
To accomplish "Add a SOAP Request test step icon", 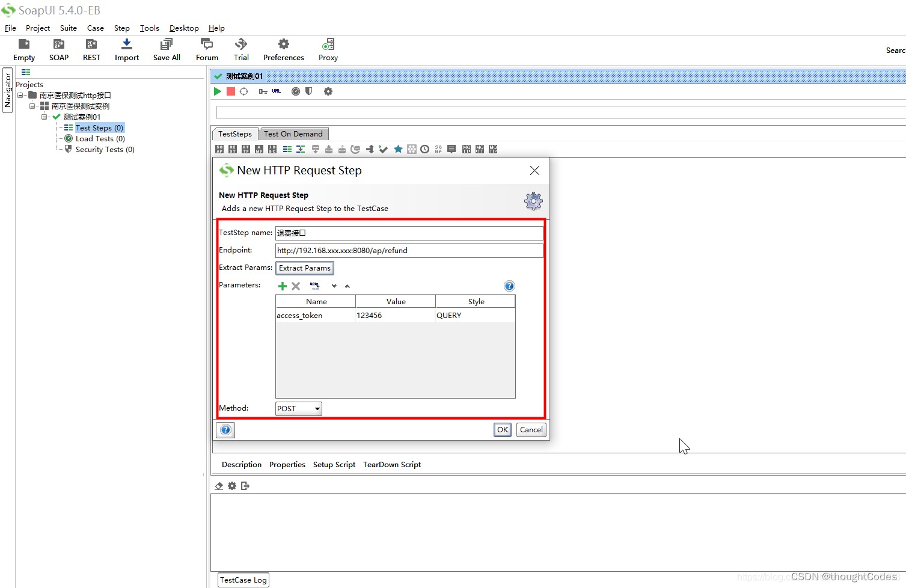I will [x=219, y=149].
